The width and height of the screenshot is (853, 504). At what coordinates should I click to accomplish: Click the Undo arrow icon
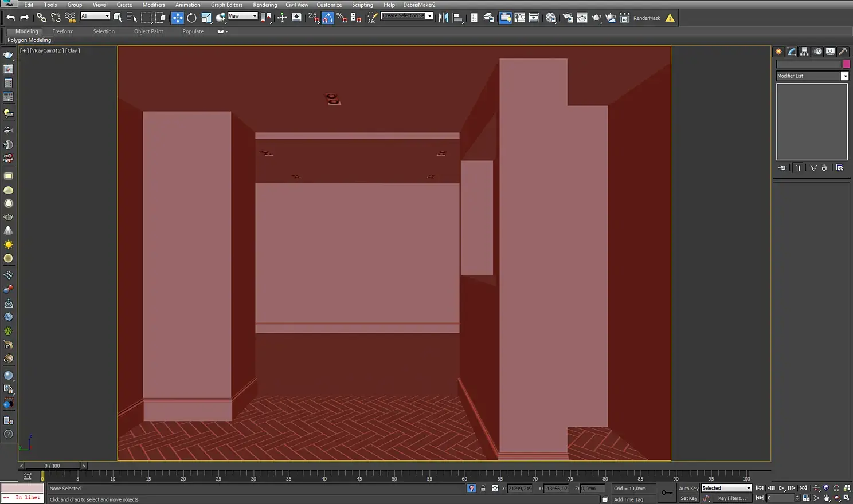(x=10, y=18)
